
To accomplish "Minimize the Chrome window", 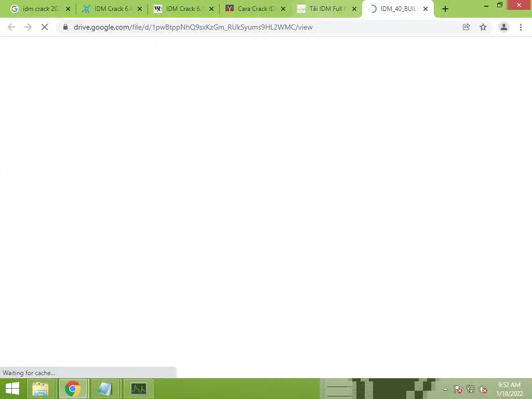I will click(486, 5).
